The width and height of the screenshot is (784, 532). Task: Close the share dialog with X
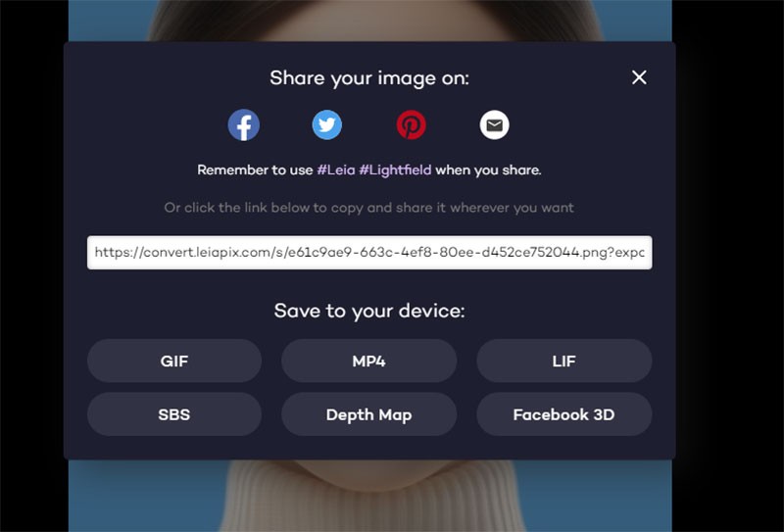click(639, 77)
